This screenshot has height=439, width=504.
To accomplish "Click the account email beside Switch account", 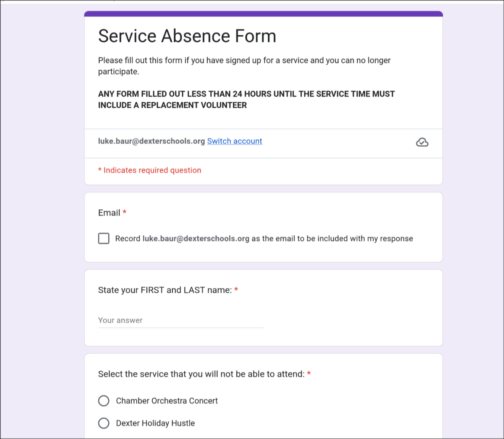I will [x=151, y=141].
